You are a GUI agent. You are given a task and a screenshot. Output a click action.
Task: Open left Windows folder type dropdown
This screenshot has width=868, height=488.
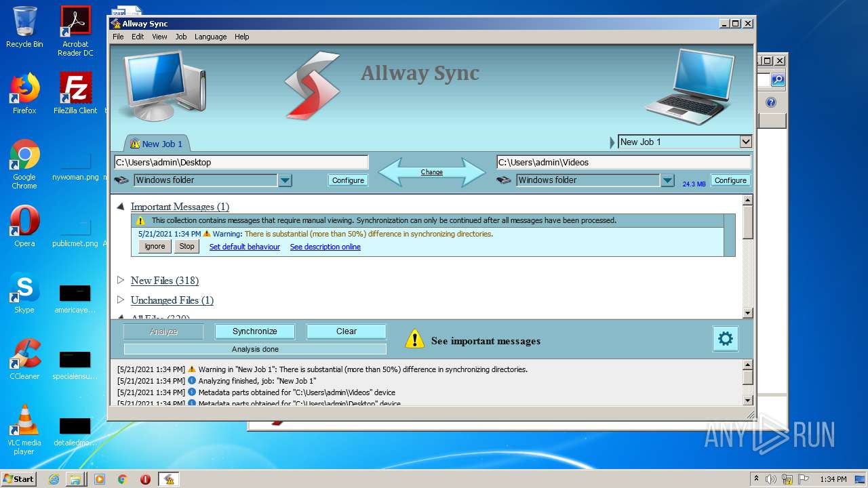click(x=285, y=180)
